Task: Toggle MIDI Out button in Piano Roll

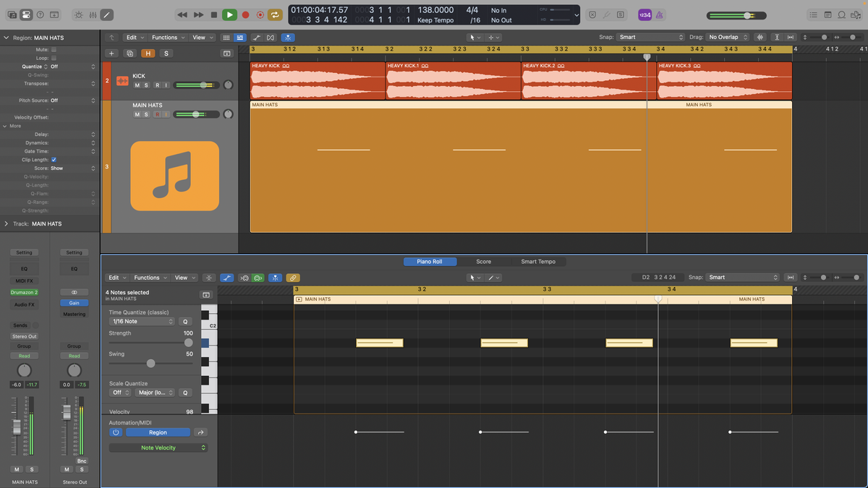Action: (x=258, y=278)
